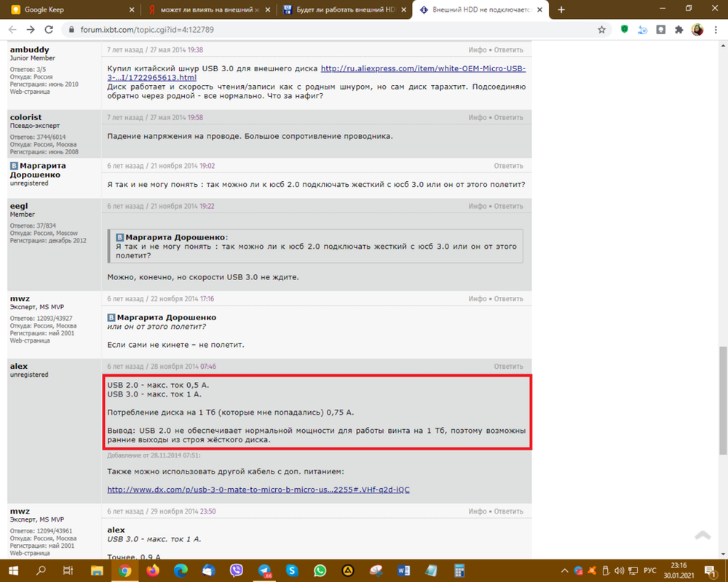
Task: Open Microsoft Edge from the taskbar
Action: pos(180,570)
